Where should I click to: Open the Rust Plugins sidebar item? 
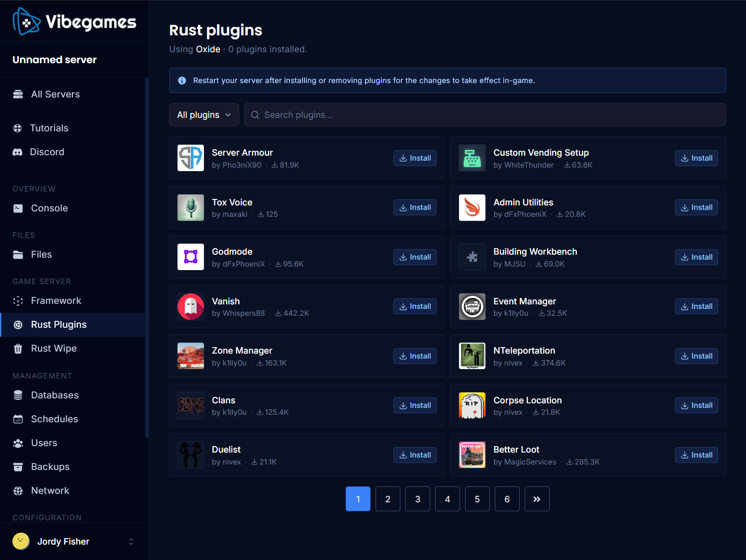pyautogui.click(x=73, y=325)
